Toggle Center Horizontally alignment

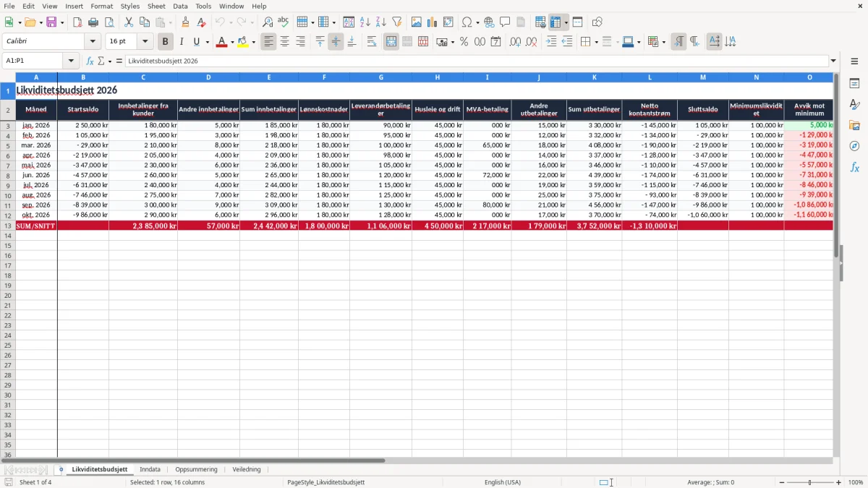284,42
